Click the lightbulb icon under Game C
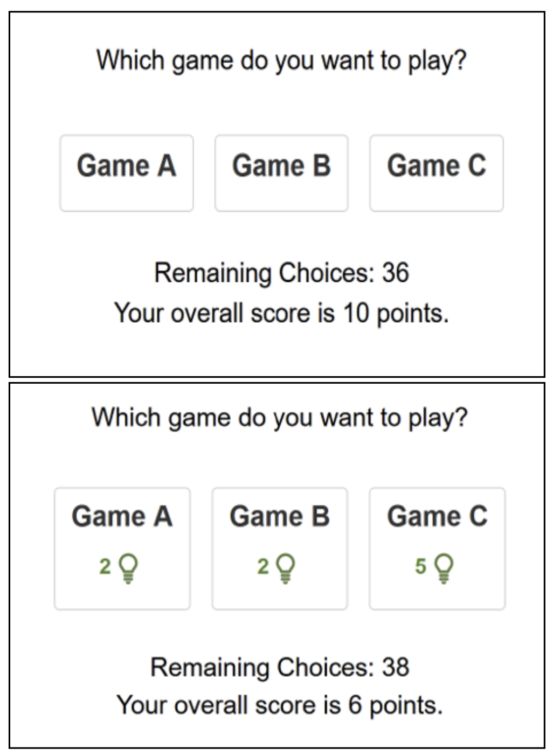Screen dimensions: 553x756 tap(444, 568)
